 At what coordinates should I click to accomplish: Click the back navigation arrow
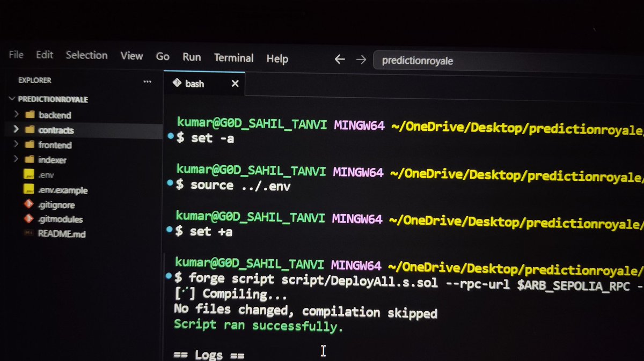(339, 60)
